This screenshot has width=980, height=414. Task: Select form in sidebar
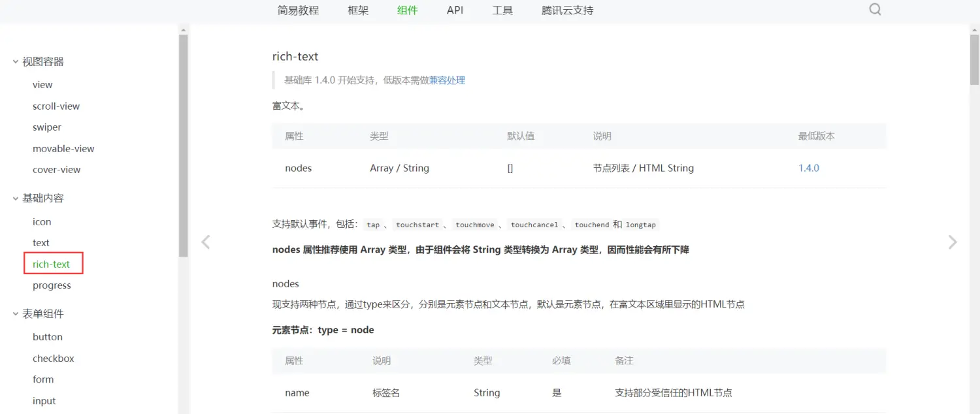pos(43,379)
